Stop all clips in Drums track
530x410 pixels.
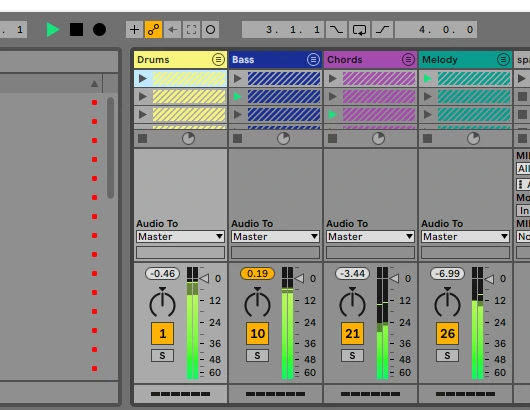[143, 139]
